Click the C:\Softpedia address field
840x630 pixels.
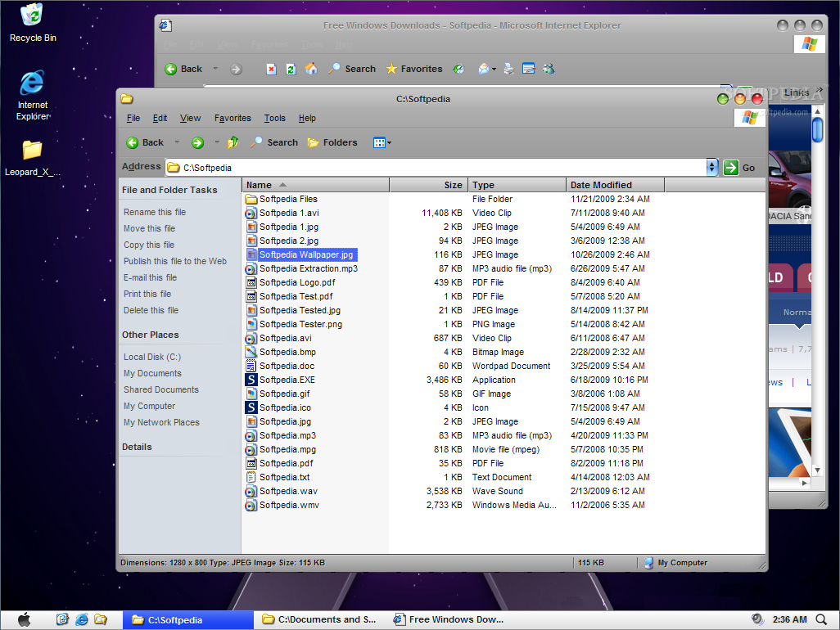tap(435, 168)
